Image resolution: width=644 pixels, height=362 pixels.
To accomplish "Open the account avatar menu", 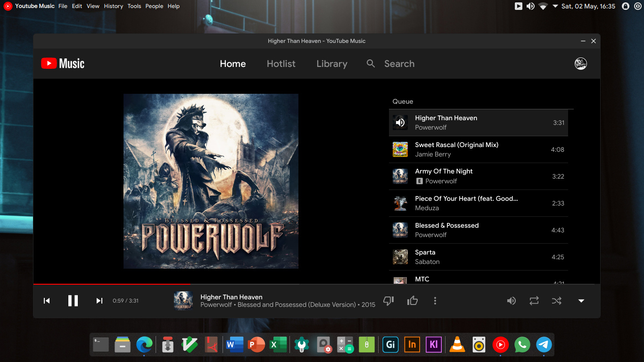I will click(580, 64).
